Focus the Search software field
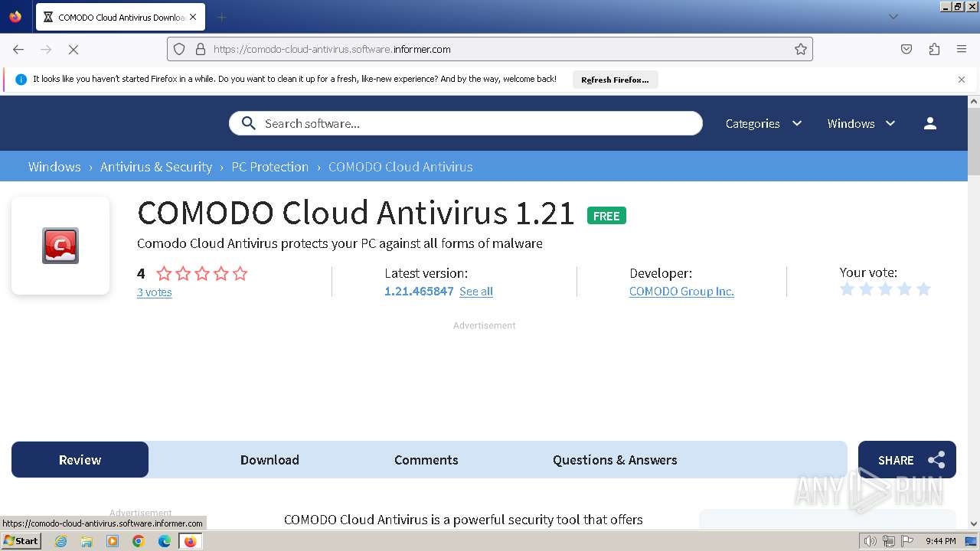The width and height of the screenshot is (980, 551). point(465,123)
